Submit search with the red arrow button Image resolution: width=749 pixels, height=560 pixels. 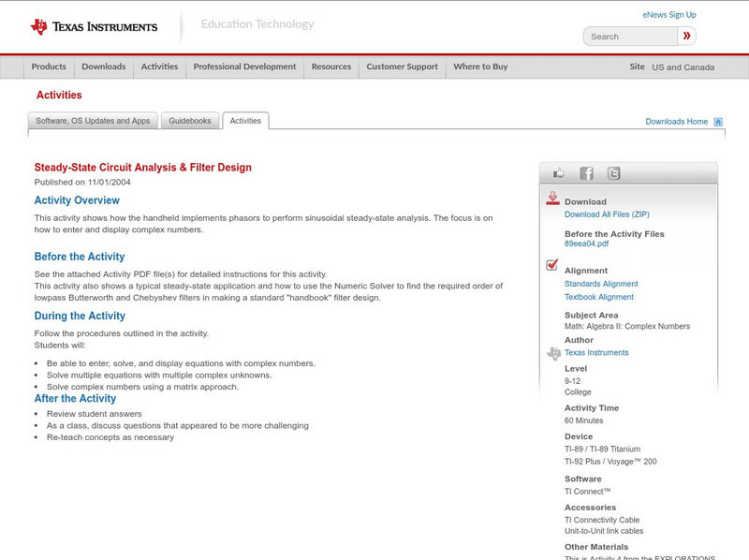[x=687, y=36]
